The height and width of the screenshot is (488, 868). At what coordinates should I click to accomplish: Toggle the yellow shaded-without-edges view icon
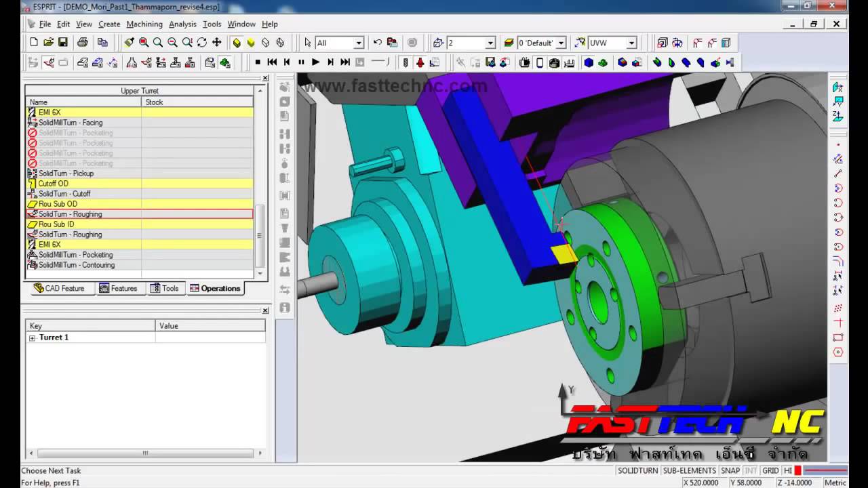point(251,42)
